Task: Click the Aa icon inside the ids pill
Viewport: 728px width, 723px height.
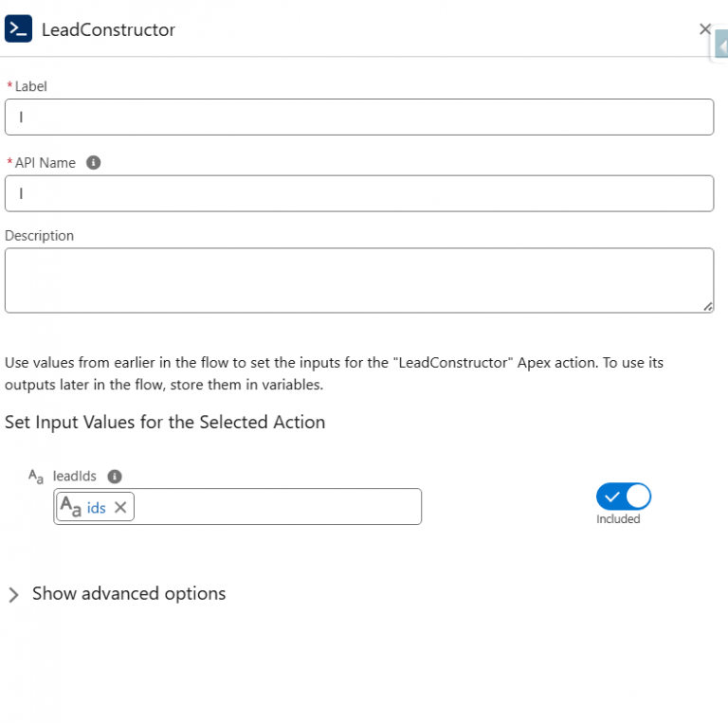Action: tap(71, 508)
